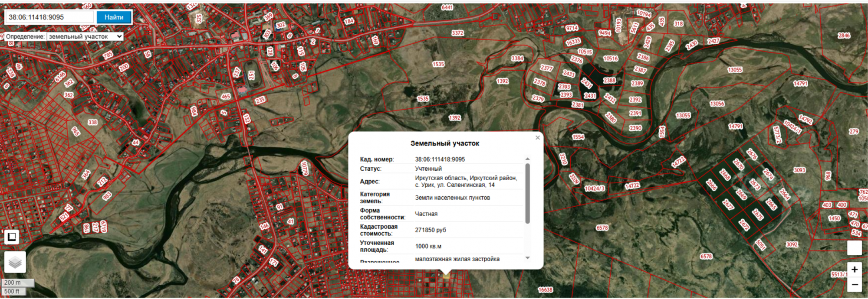868x299 pixels.
Task: Select parcel labeled 3384
Action: [x=517, y=58]
